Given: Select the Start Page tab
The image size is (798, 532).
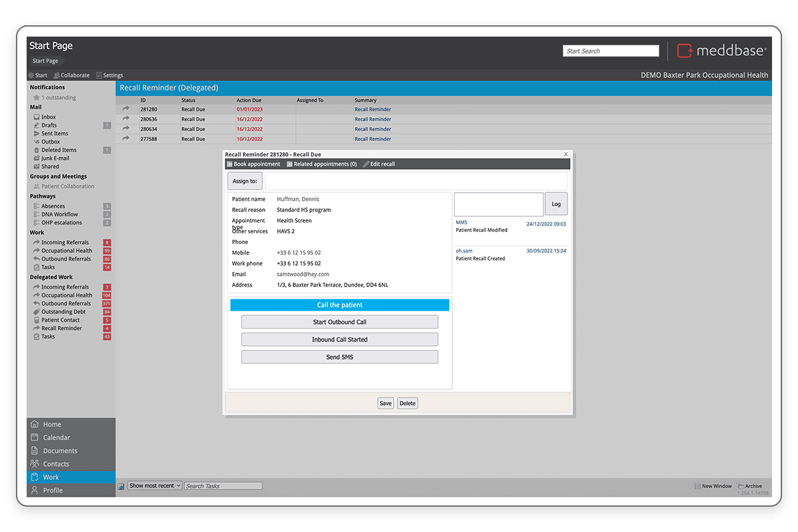Looking at the screenshot, I should coord(45,61).
